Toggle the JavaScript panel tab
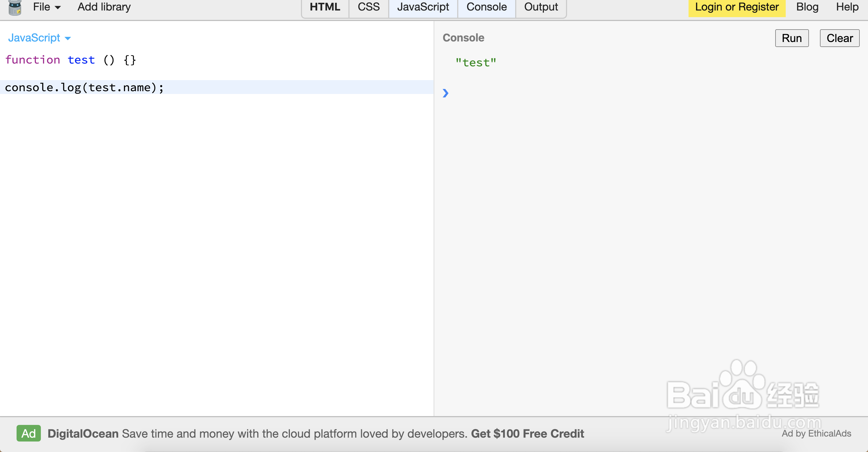The height and width of the screenshot is (452, 868). 423,7
